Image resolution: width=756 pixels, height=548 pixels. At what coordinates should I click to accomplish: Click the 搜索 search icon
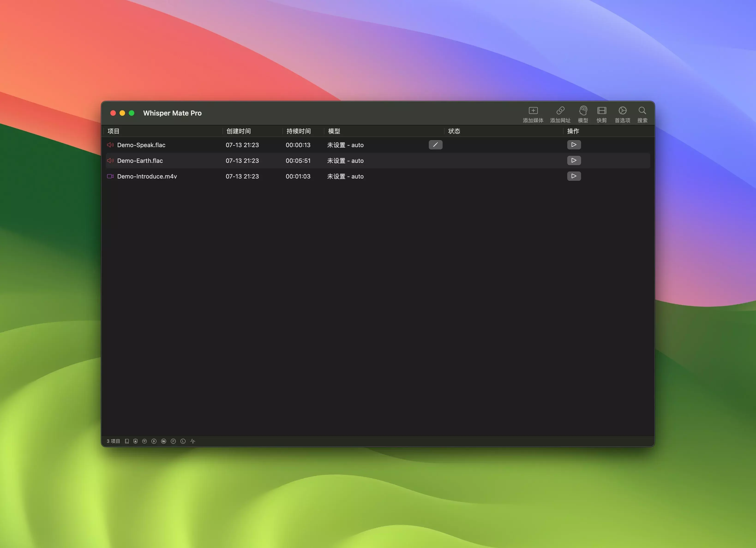coord(642,111)
